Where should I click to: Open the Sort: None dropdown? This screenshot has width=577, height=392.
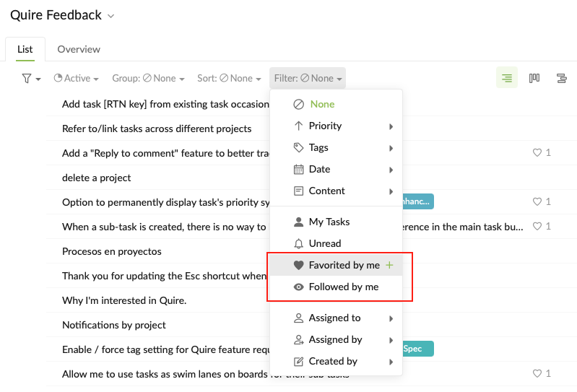[x=229, y=78]
